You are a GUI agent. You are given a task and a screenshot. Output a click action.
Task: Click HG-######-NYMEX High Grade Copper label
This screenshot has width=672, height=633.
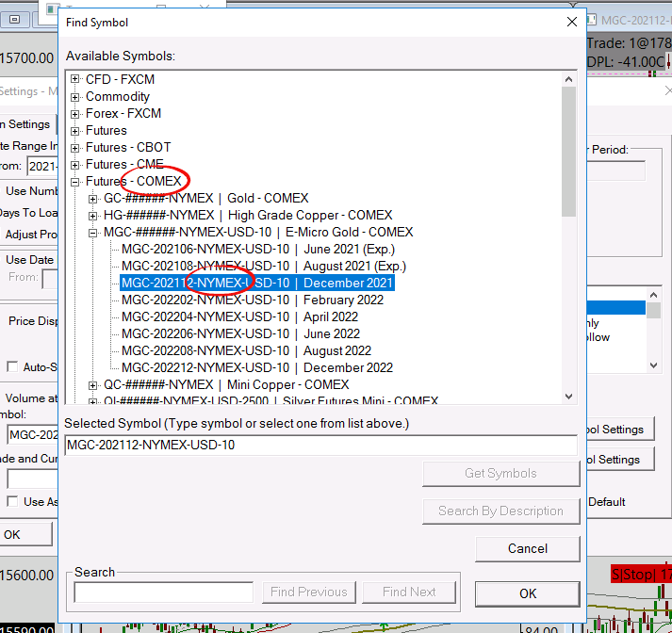click(x=248, y=215)
